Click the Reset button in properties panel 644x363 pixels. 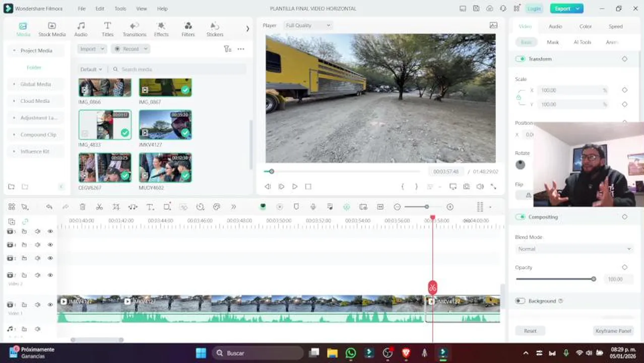(x=530, y=331)
